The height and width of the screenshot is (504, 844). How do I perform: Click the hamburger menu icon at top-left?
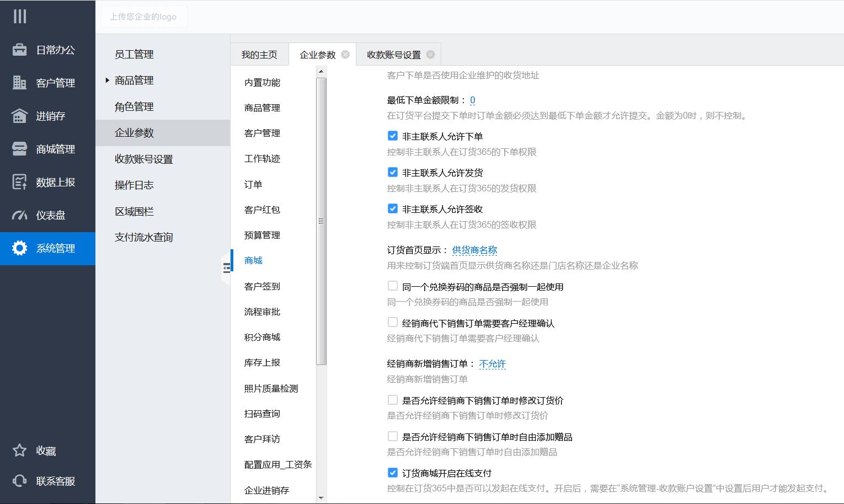(20, 17)
